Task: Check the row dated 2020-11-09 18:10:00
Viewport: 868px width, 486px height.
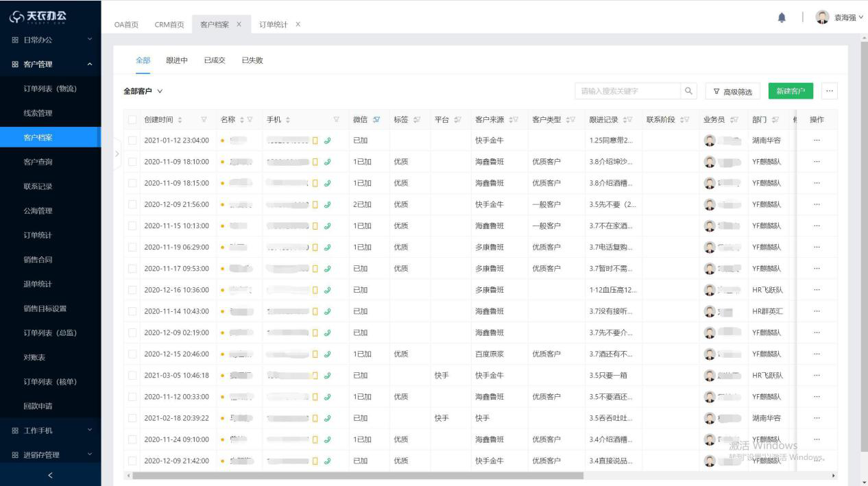Action: (132, 162)
